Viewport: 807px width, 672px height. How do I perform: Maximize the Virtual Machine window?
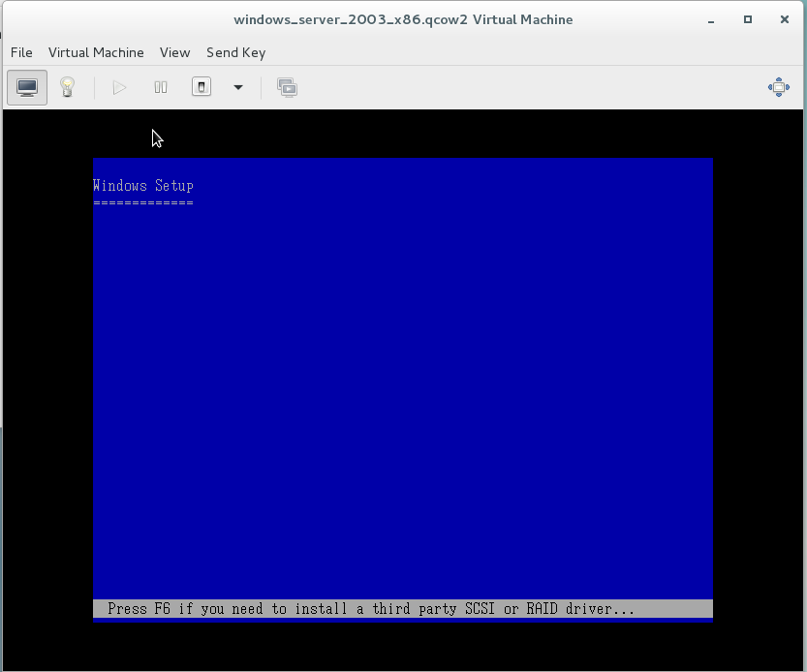click(x=748, y=19)
